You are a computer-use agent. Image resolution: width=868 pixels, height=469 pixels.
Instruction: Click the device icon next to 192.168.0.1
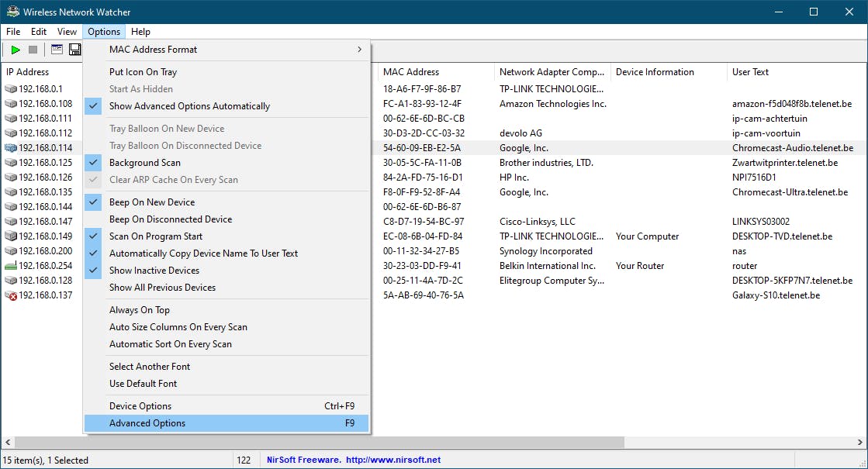11,89
